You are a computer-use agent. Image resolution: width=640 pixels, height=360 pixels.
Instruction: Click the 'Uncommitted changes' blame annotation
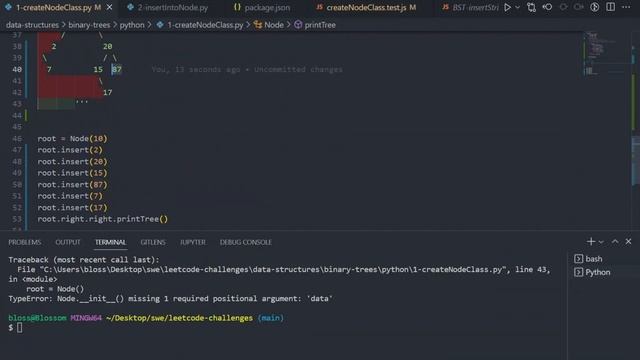click(298, 69)
